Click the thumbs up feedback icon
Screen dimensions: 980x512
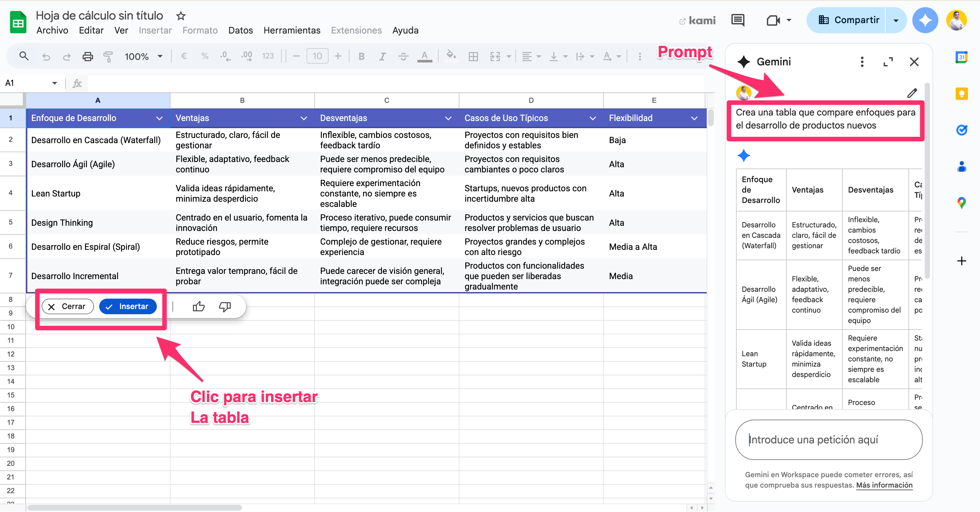[198, 307]
